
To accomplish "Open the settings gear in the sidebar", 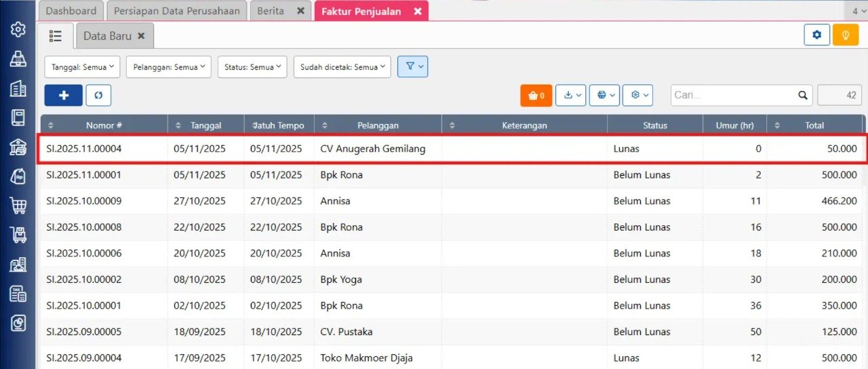I will [18, 30].
